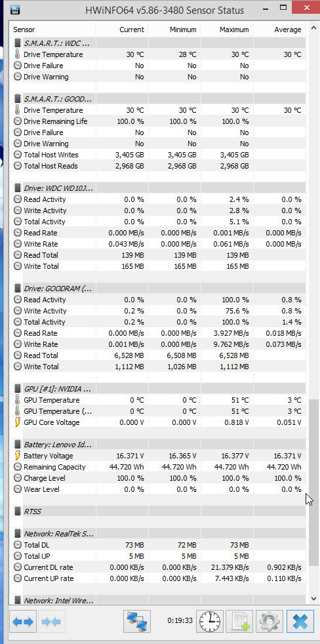Click the GPU Core Voltage lightning icon
The height and width of the screenshot is (644, 320).
18,422
